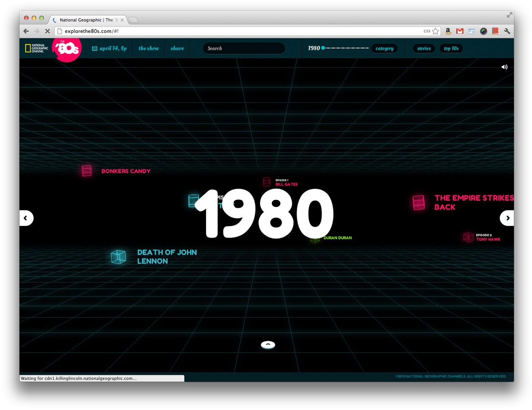Select the National Geographic browser tab
Image resolution: width=532 pixels, height=410 pixels.
(89, 20)
